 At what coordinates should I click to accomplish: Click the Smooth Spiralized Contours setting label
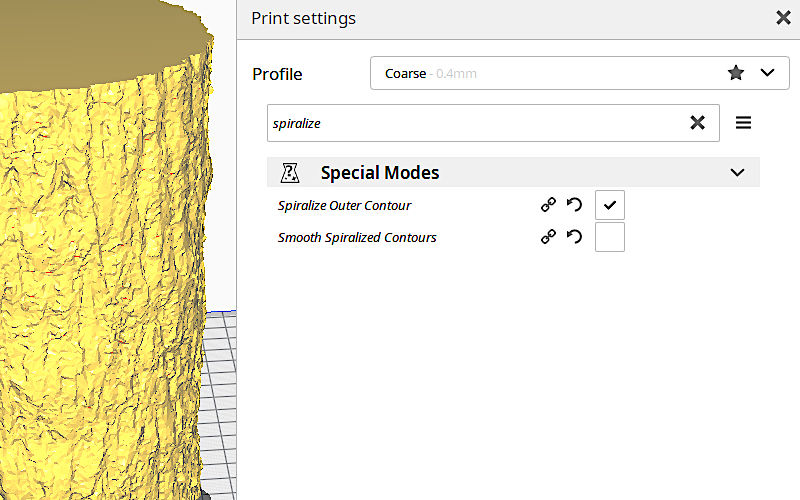[357, 238]
